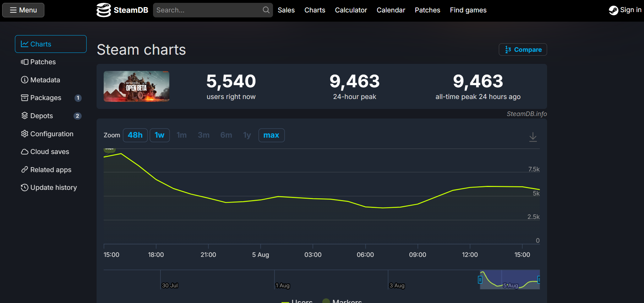The image size is (644, 303).
Task: Set chart zoom to max
Action: pyautogui.click(x=271, y=135)
